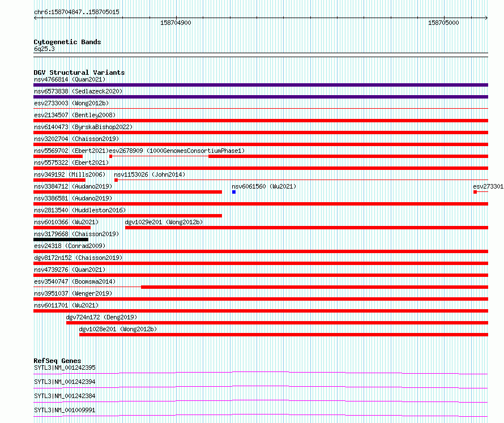Select nsv3202704 (Chaisson2019) variant label
Screen dimensions: 504x423
[76, 139]
